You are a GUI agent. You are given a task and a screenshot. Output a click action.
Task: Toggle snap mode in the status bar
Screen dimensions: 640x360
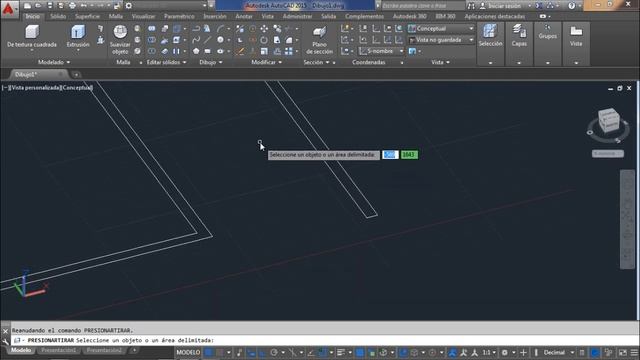pos(220,352)
